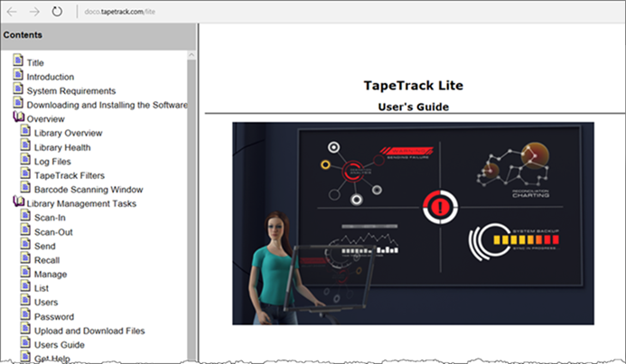The image size is (626, 364).
Task: Open the Recall topic
Action: coord(47,260)
